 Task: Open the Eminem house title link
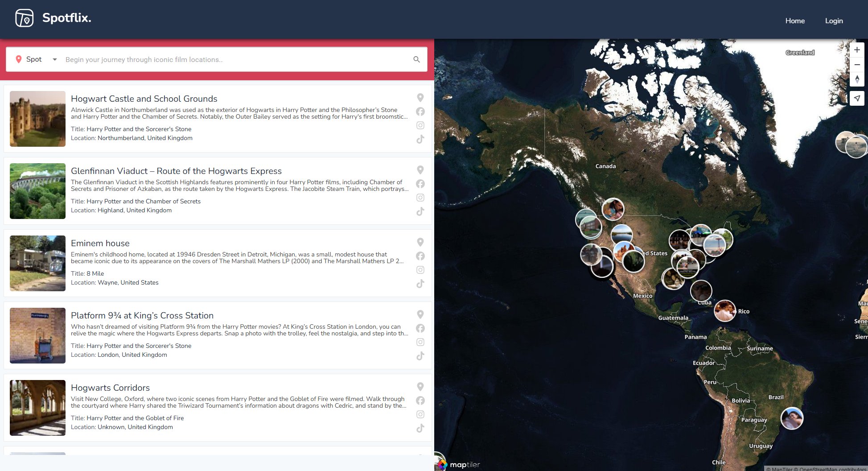100,243
